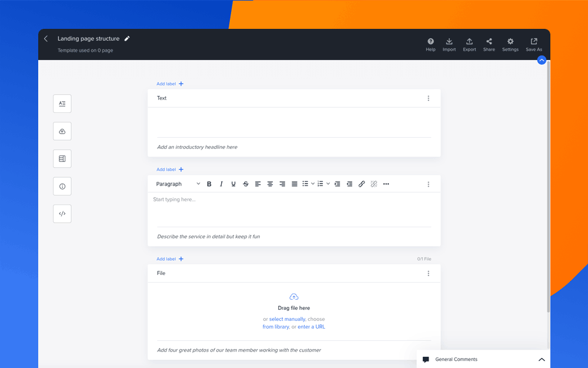Screen dimensions: 588x368
Task: Show more toolbar options ellipsis
Action: coord(386,184)
